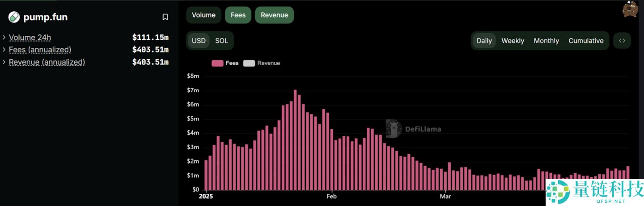Click the white Revenue legend swatch
The width and height of the screenshot is (644, 206).
pyautogui.click(x=249, y=63)
